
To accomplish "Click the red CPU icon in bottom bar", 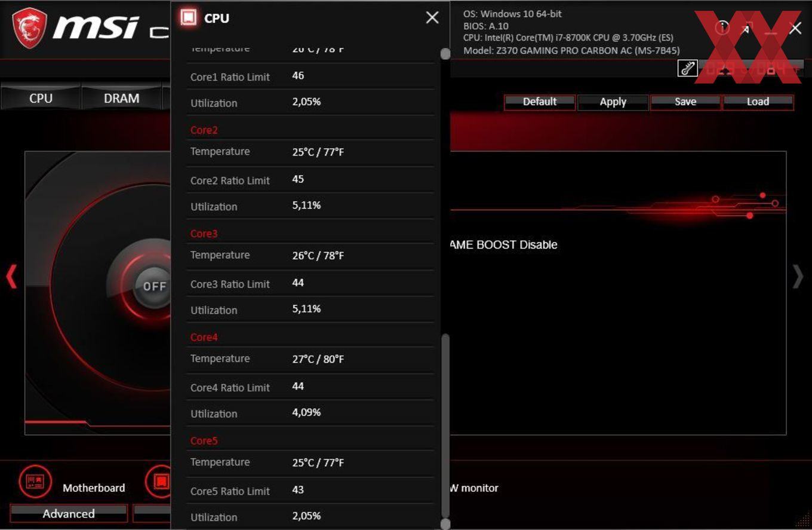I will 159,481.
